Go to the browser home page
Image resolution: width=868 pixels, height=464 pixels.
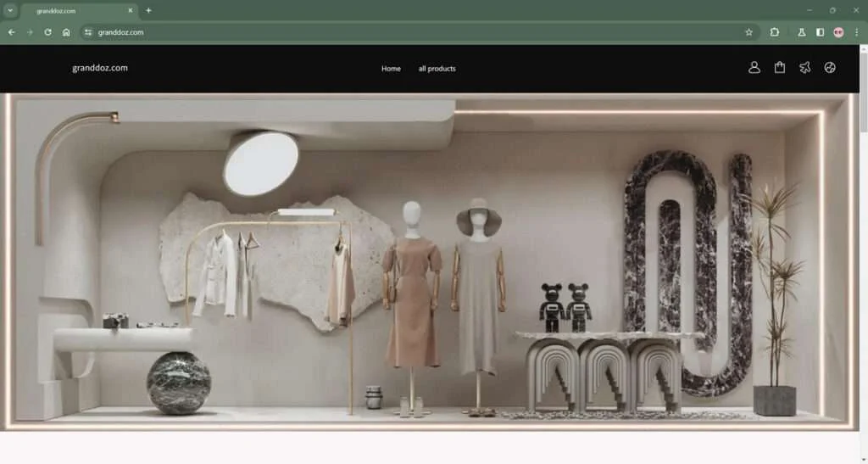(66, 32)
